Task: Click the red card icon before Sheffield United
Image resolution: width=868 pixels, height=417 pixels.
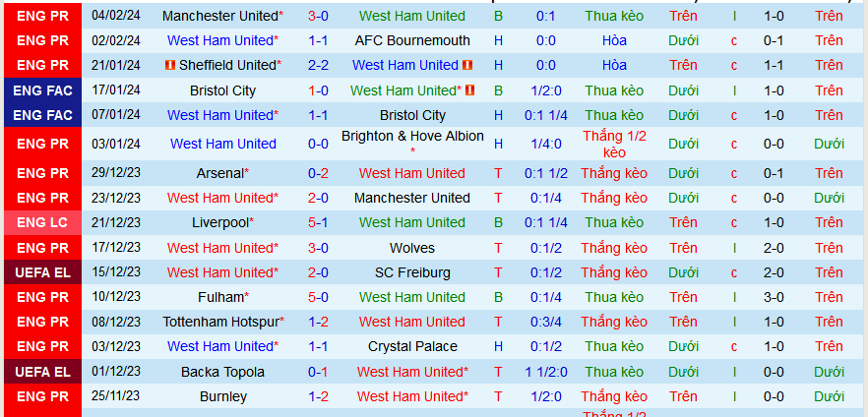Action: 170,65
